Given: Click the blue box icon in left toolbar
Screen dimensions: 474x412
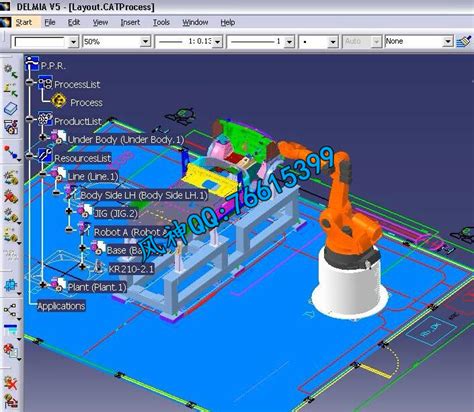Looking at the screenshot, I should [11, 109].
